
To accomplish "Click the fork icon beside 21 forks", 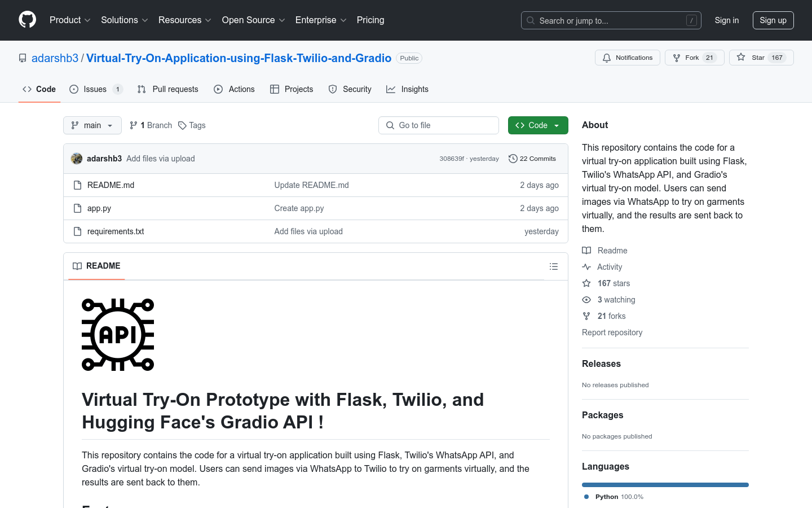I will pos(586,316).
